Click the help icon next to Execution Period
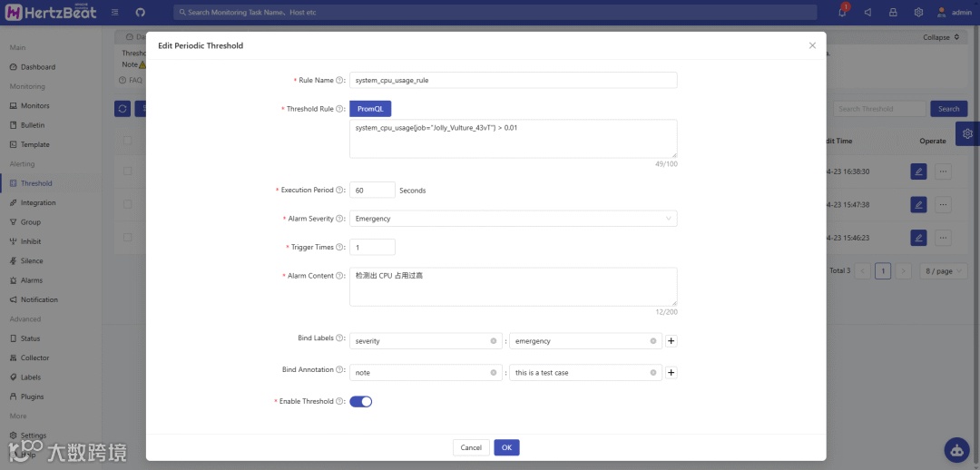 click(339, 190)
